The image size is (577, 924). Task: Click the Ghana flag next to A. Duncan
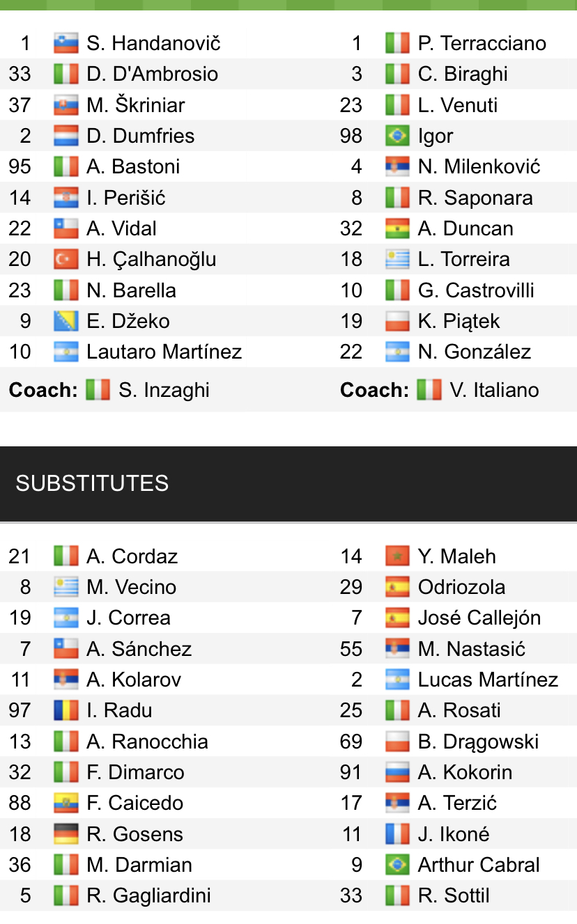pyautogui.click(x=397, y=229)
